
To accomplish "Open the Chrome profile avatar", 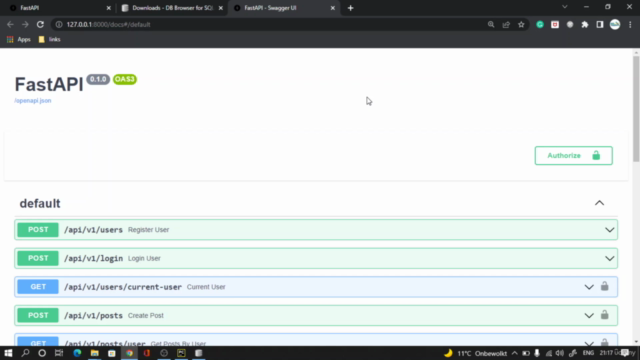I will point(615,24).
